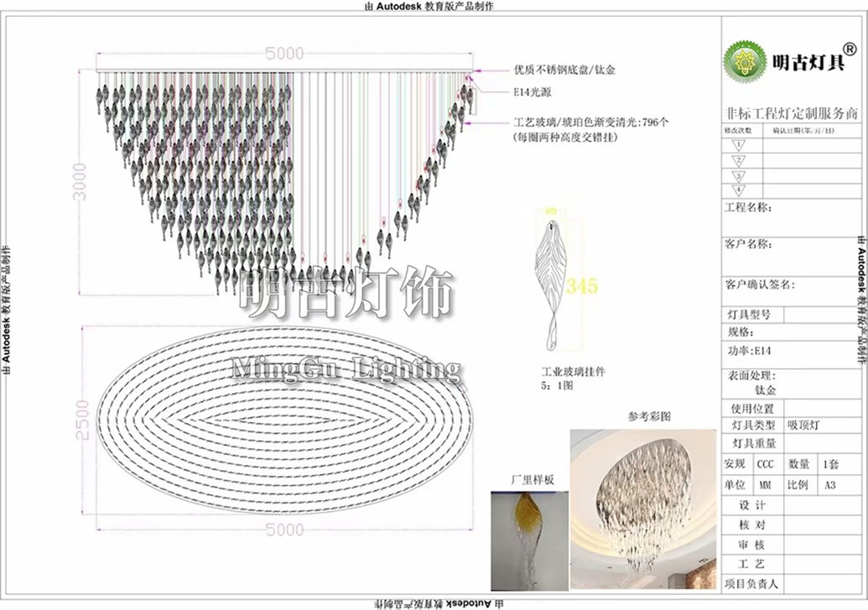Click the 工艺玻璃/琥珀色渐变清光:796个 annotation

[591, 123]
